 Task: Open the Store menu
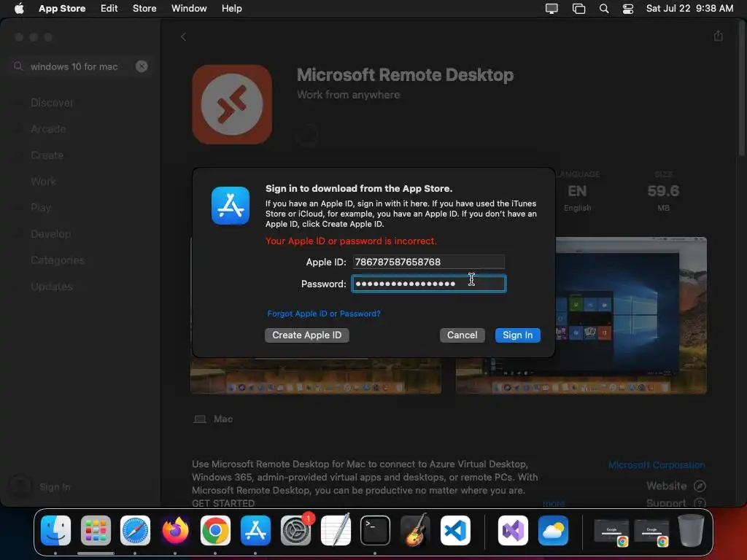[144, 9]
